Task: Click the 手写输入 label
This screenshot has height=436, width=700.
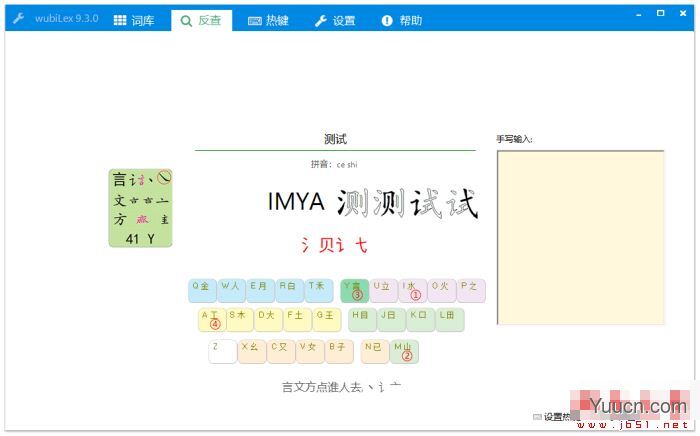Action: click(514, 139)
